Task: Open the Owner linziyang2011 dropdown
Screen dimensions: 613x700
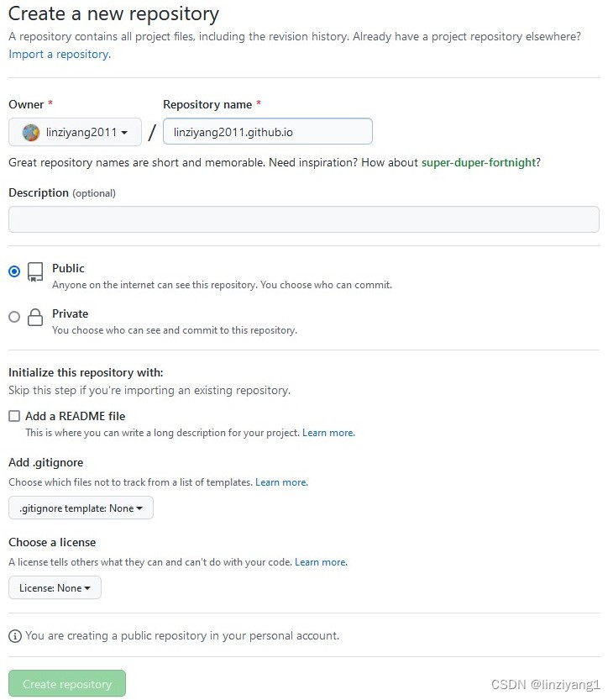Action: click(x=75, y=133)
